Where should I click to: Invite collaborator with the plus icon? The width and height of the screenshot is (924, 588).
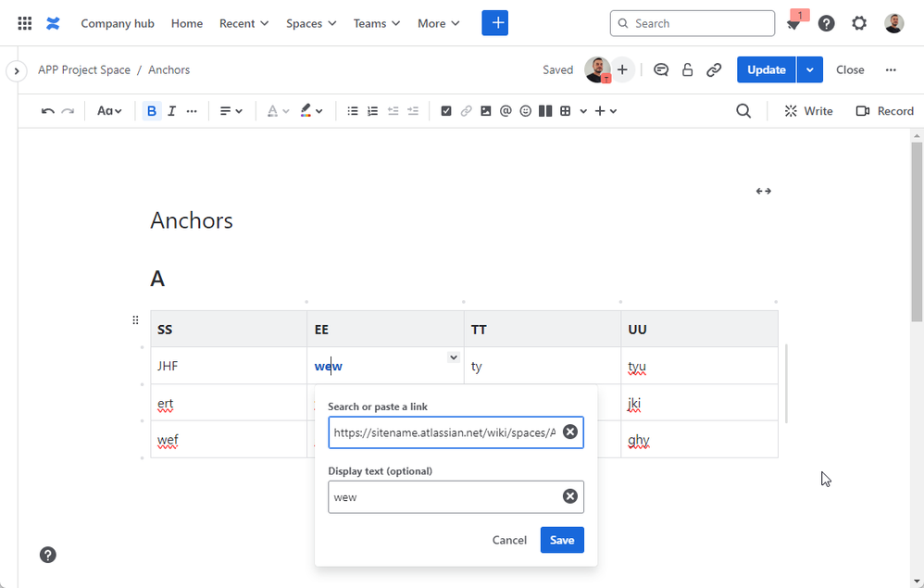pos(622,69)
